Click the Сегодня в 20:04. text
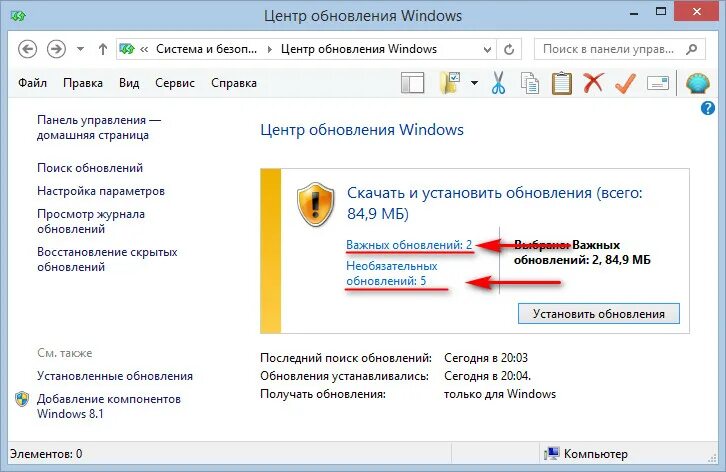Image resolution: width=726 pixels, height=472 pixels. (x=487, y=376)
